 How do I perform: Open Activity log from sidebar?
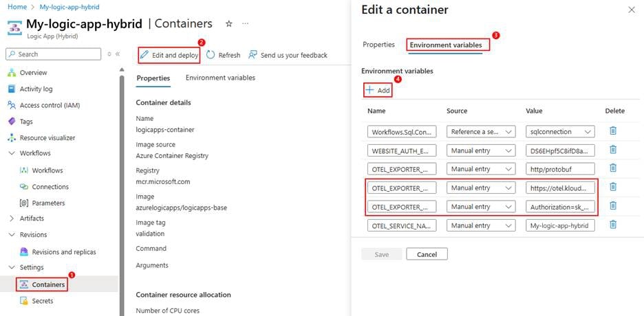36,89
